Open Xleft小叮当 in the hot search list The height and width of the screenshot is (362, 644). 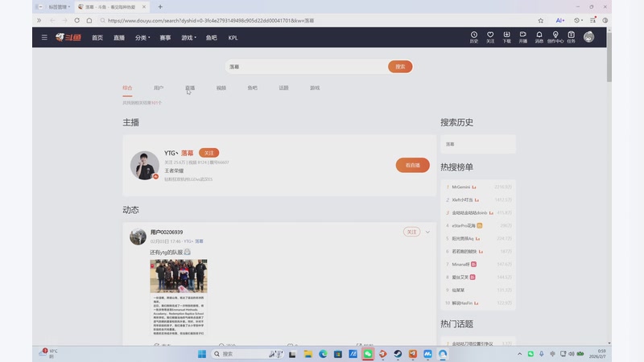tap(462, 200)
